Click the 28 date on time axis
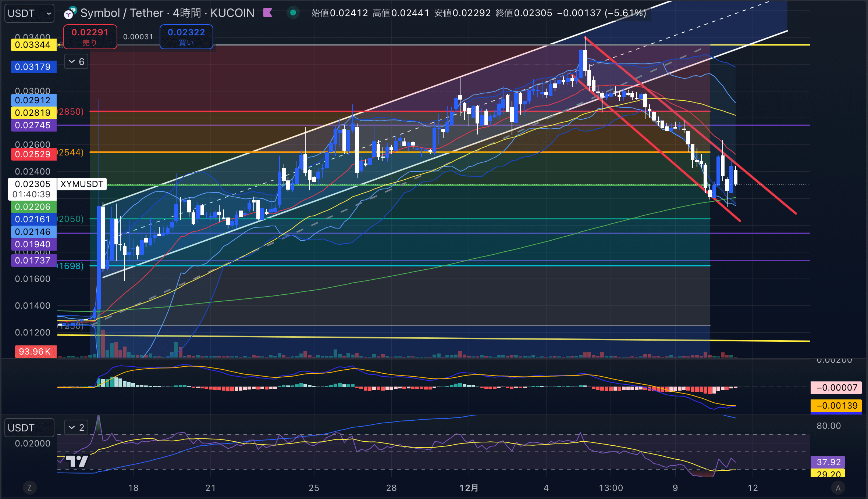 (x=391, y=488)
